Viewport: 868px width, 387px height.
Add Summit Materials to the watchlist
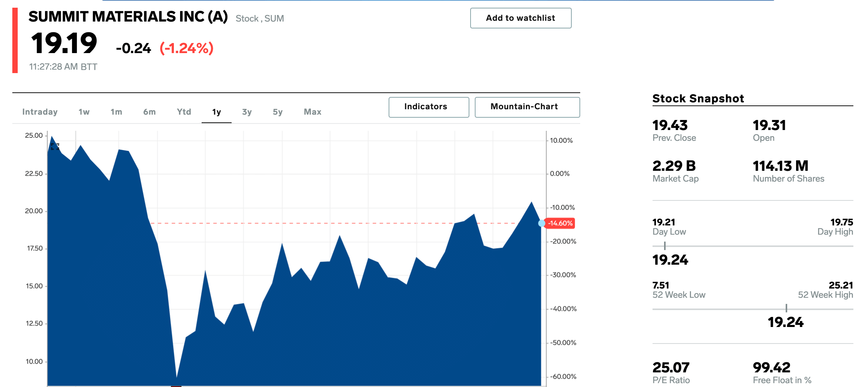coord(521,18)
